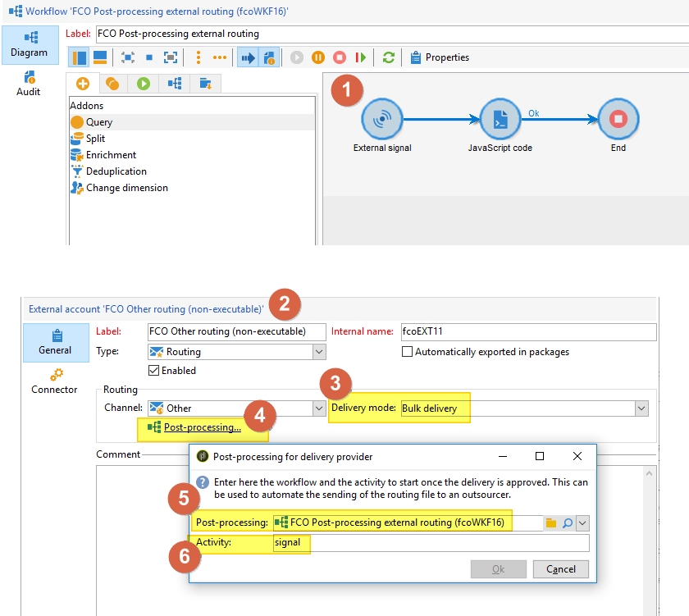Open the Post-processing... link
Viewport: 689px width, 616px height.
(x=202, y=427)
